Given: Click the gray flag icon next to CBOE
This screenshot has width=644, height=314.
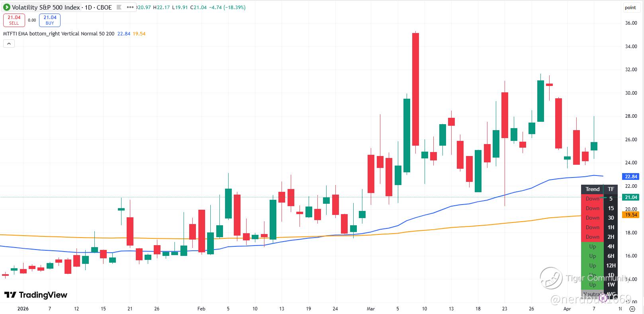Looking at the screenshot, I should click(x=119, y=7).
